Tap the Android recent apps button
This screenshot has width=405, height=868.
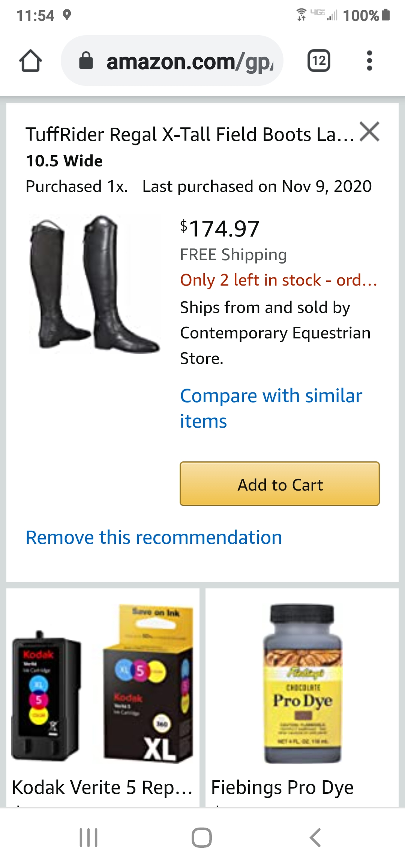[x=89, y=838]
